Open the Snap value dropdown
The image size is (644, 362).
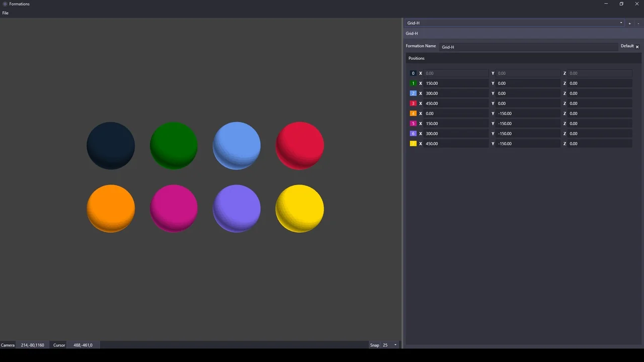pos(395,345)
